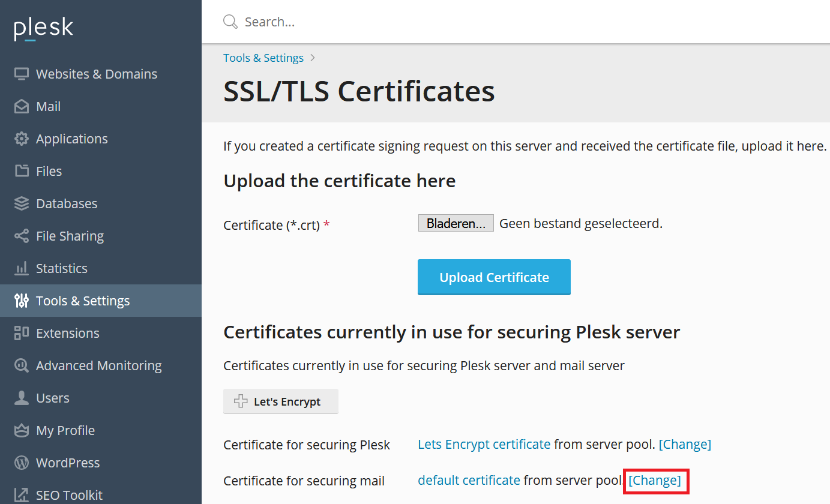
Task: Select Databases in the sidebar
Action: tap(101, 204)
